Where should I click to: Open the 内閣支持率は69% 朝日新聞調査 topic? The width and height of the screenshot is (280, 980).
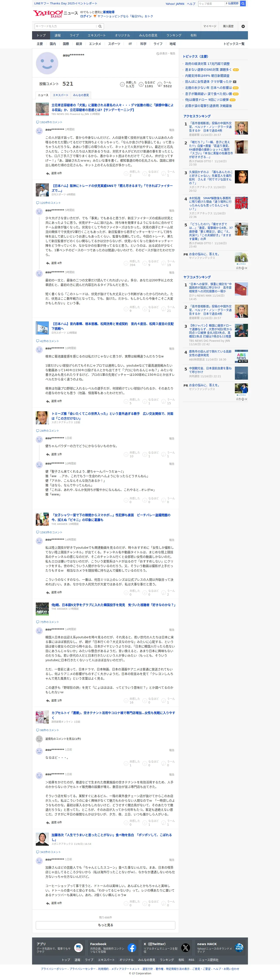207,76
